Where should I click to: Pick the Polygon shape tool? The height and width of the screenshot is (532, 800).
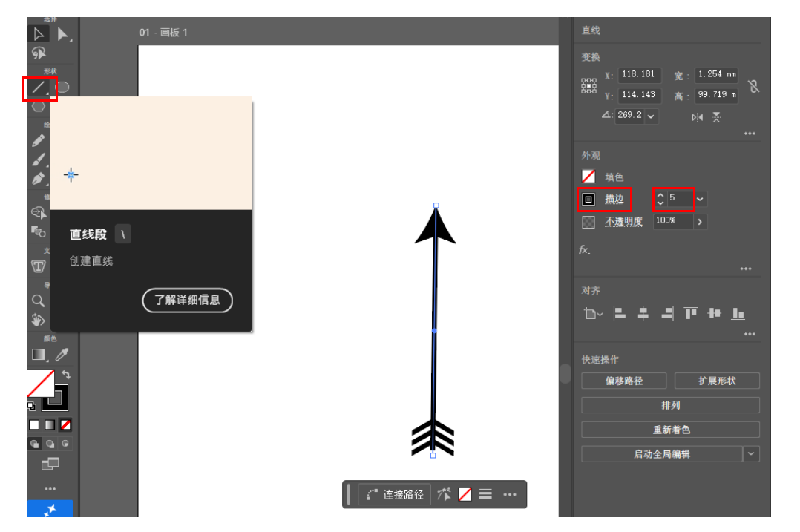click(39, 107)
